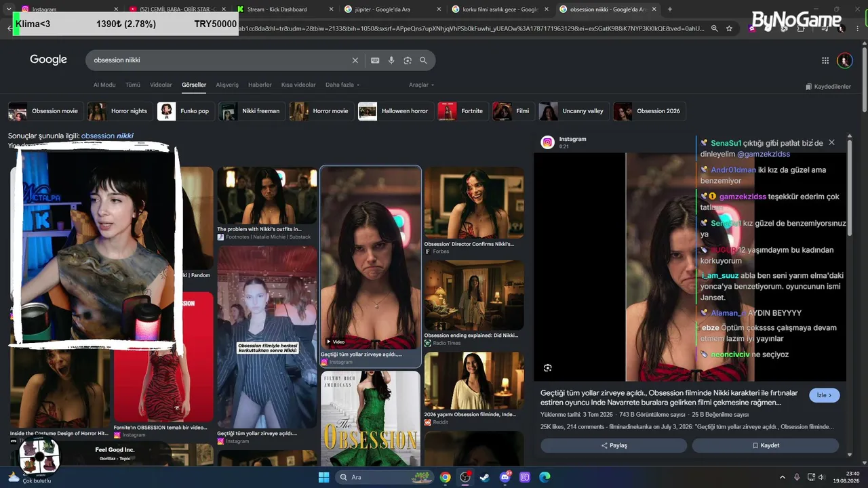Select the 'Obsession 2026' filter chip

(x=649, y=111)
